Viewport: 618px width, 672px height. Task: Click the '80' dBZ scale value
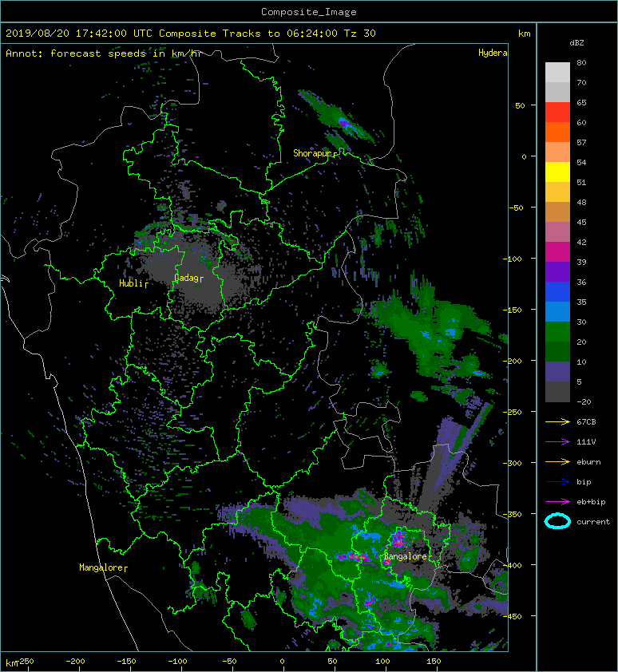point(581,62)
